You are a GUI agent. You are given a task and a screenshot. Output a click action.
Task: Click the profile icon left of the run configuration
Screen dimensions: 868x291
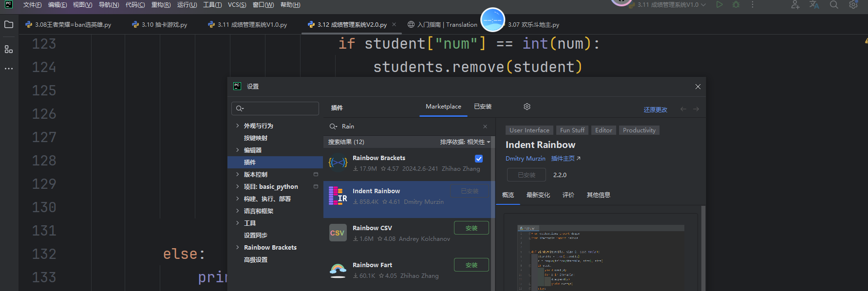(x=622, y=3)
